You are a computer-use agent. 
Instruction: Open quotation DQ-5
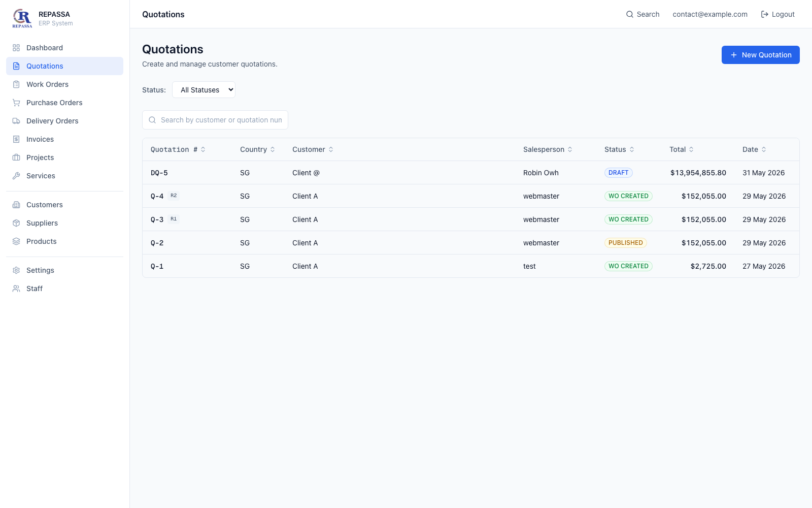coord(159,173)
